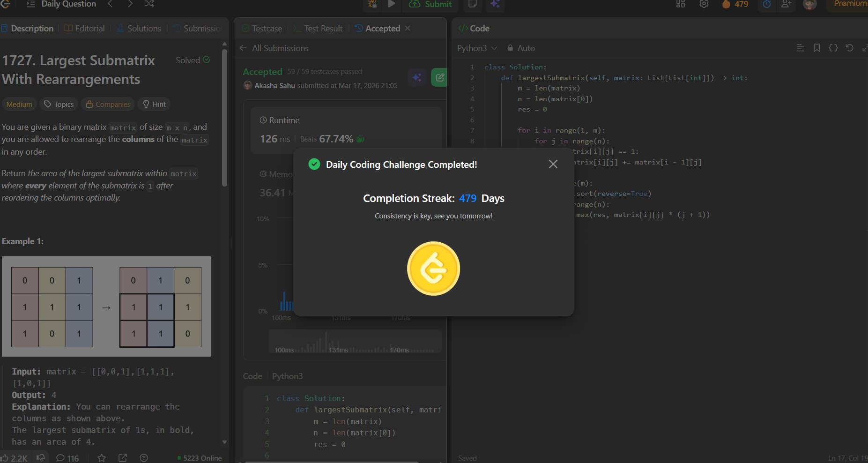Screen dimensions: 868x463
Task: Toggle the thumbs down dislike button
Action: click(41, 458)
